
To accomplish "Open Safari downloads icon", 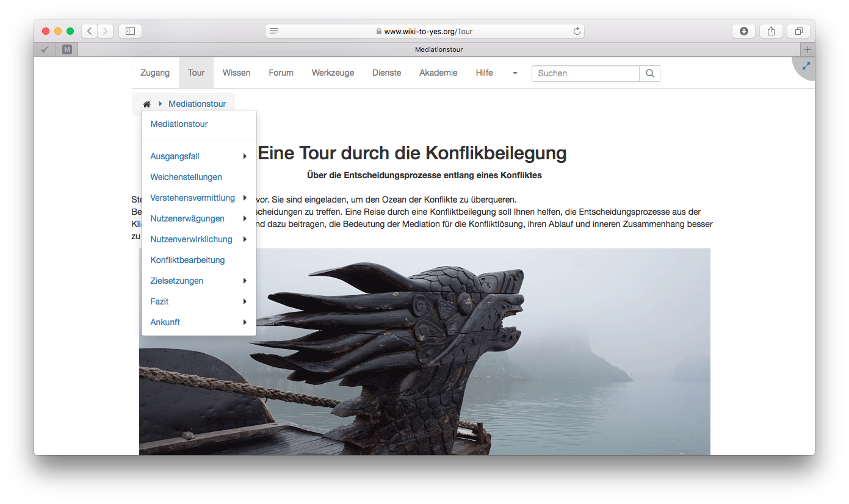I will (x=743, y=31).
